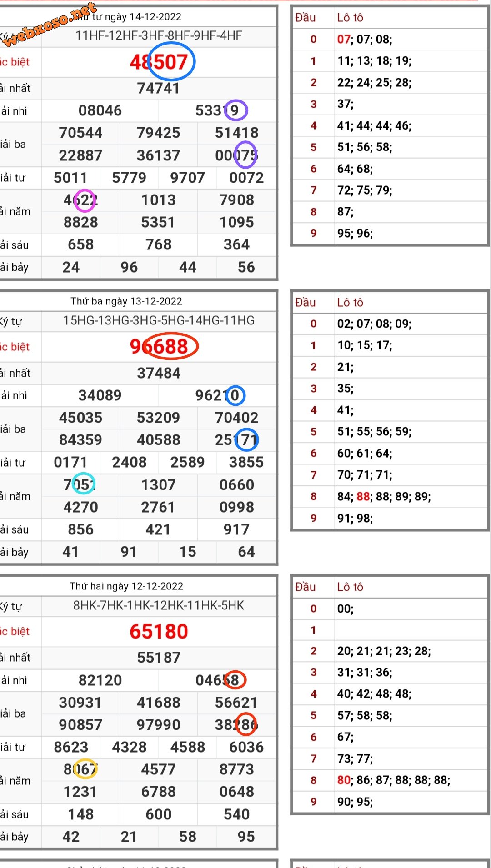This screenshot has width=491, height=868.
Task: Select first prize number 74741
Action: (159, 88)
